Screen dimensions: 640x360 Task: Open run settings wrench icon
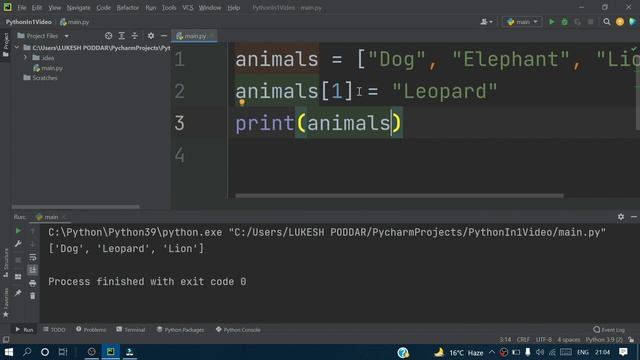point(18,244)
